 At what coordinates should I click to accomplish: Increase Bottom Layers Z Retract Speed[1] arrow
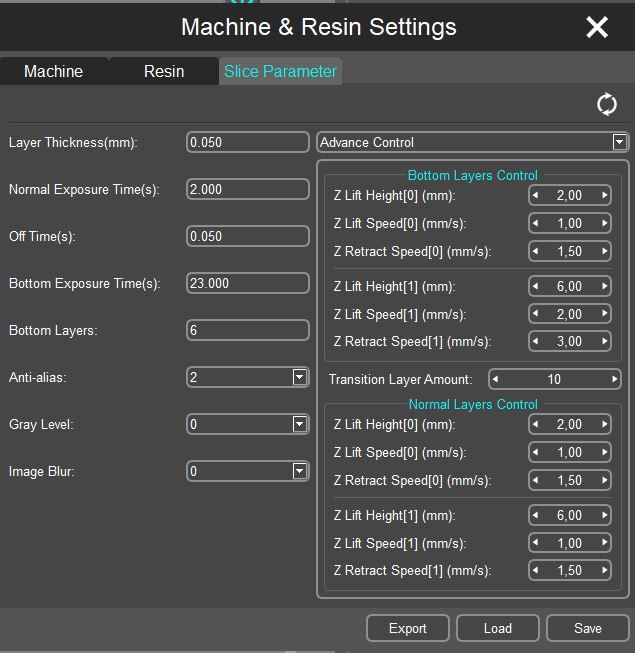coord(605,342)
